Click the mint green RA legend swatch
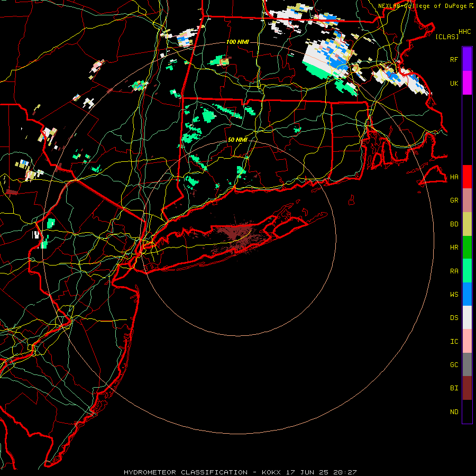Viewport: 476px width, 476px height. [467, 271]
